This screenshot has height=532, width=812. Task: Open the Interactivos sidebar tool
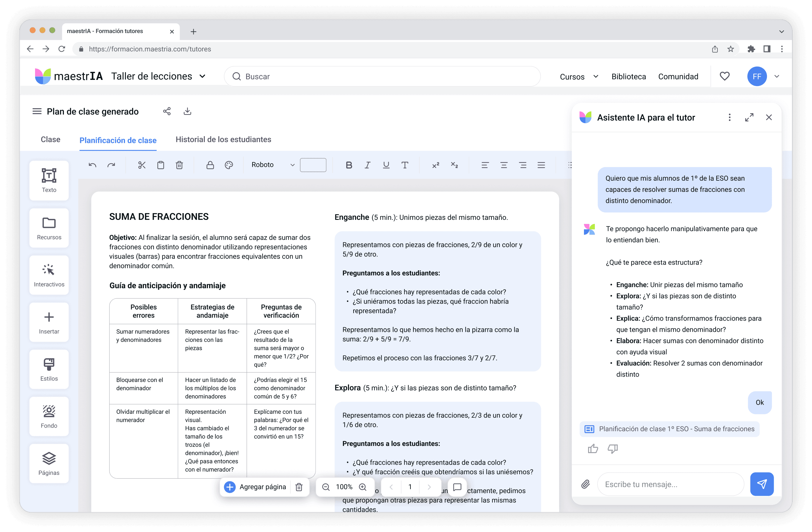(49, 275)
